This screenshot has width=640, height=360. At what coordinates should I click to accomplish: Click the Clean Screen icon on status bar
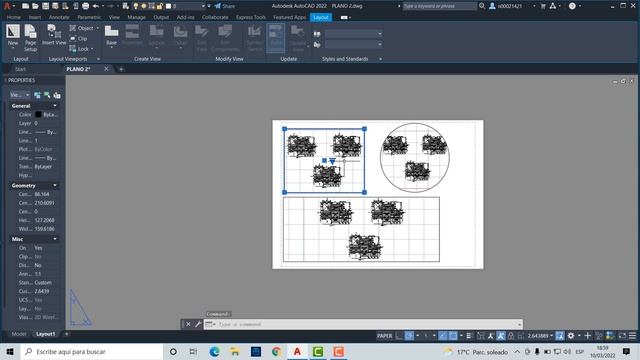pos(622,336)
